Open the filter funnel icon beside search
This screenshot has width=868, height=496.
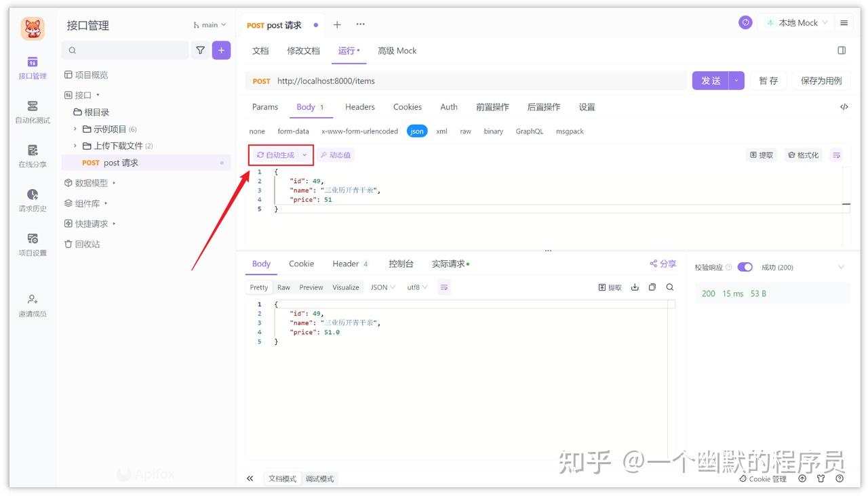(201, 50)
